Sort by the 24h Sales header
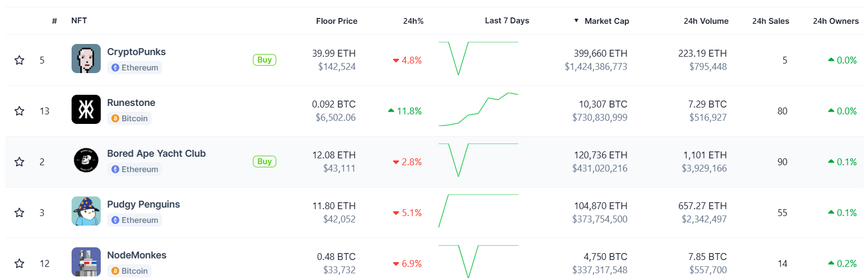Viewport: 868px width, 278px height. 770,21
